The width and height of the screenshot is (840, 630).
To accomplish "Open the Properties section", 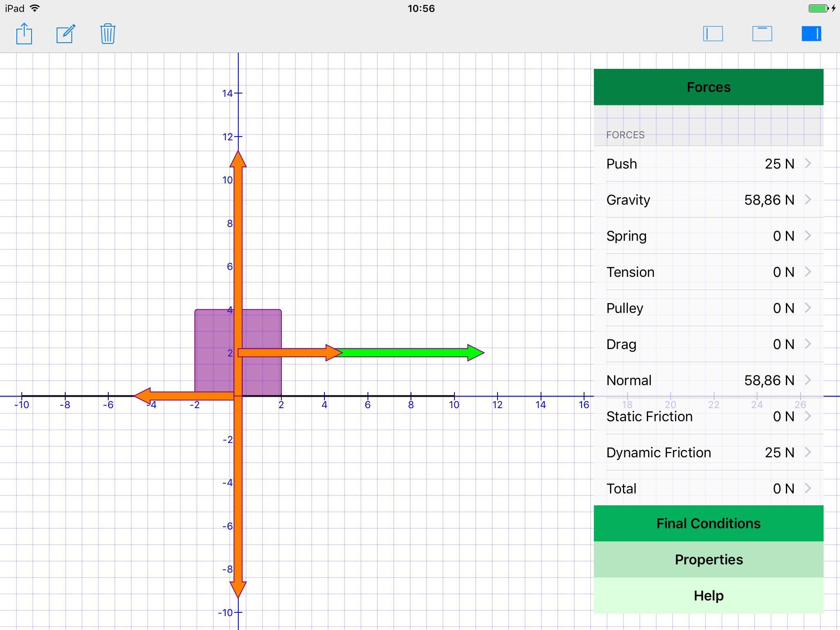I will tap(708, 559).
